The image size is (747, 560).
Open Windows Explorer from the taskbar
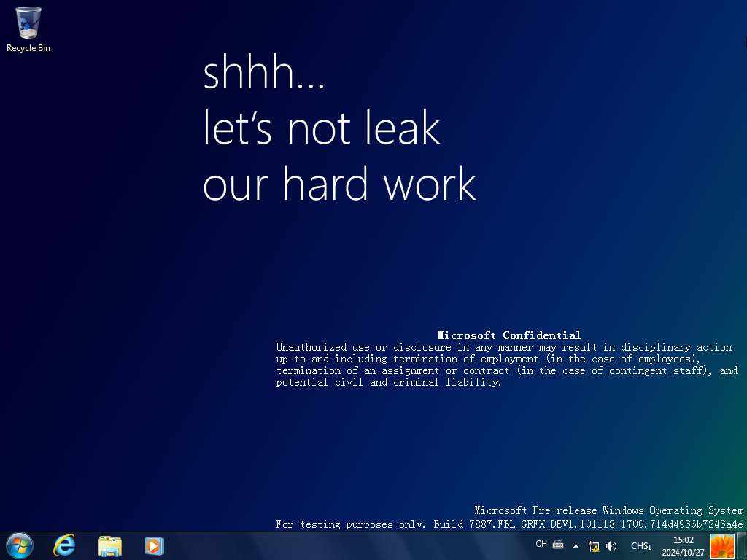tap(110, 545)
